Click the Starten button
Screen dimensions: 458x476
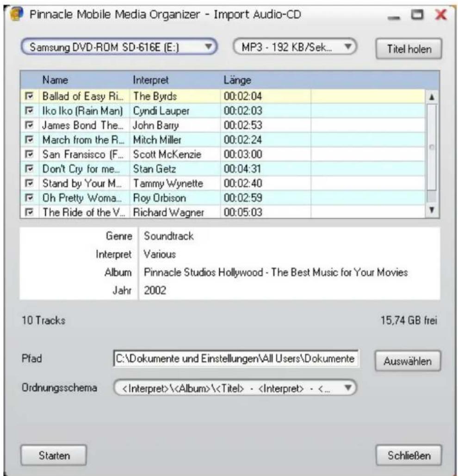pos(54,455)
